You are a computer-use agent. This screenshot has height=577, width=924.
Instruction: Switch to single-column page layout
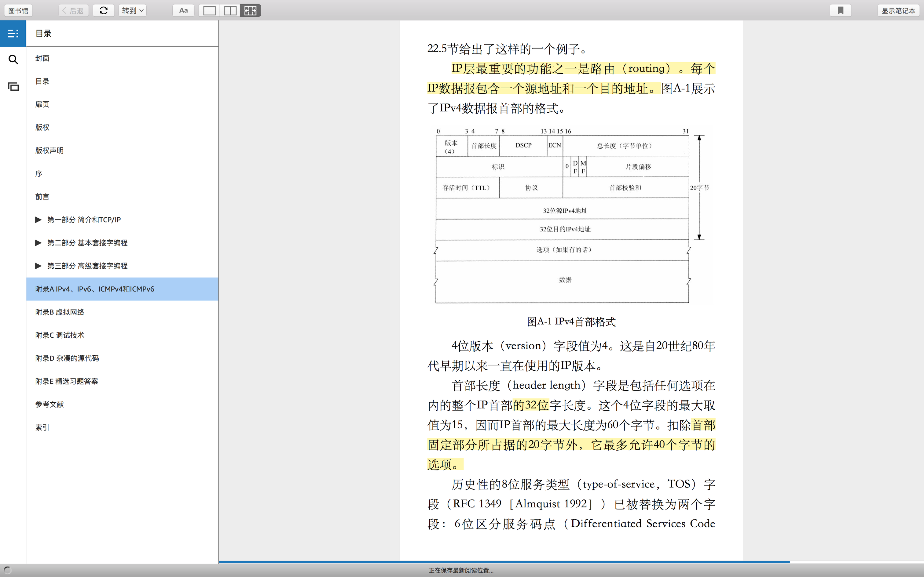(209, 10)
